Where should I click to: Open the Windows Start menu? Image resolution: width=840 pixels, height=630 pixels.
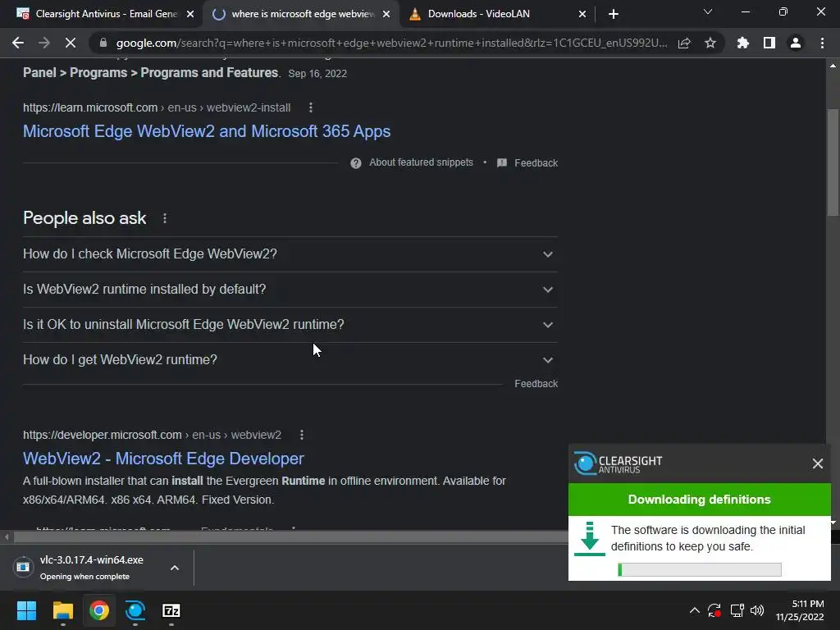coord(26,610)
